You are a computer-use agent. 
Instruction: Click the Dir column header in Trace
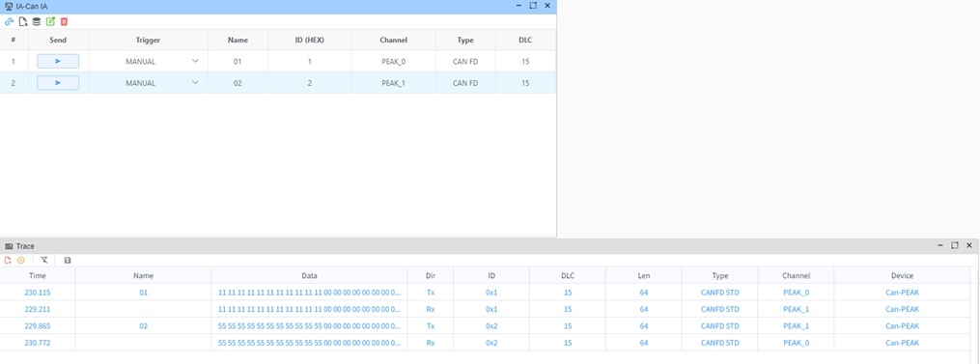[x=430, y=275]
